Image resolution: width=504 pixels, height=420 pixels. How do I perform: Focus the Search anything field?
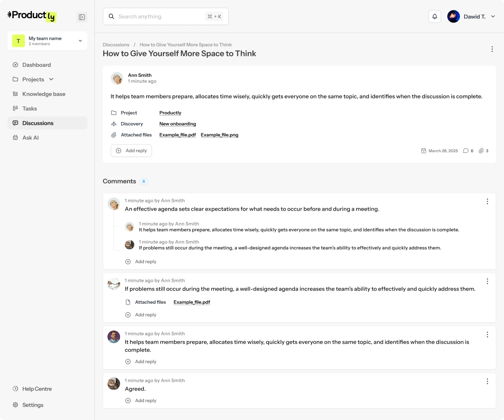click(161, 17)
